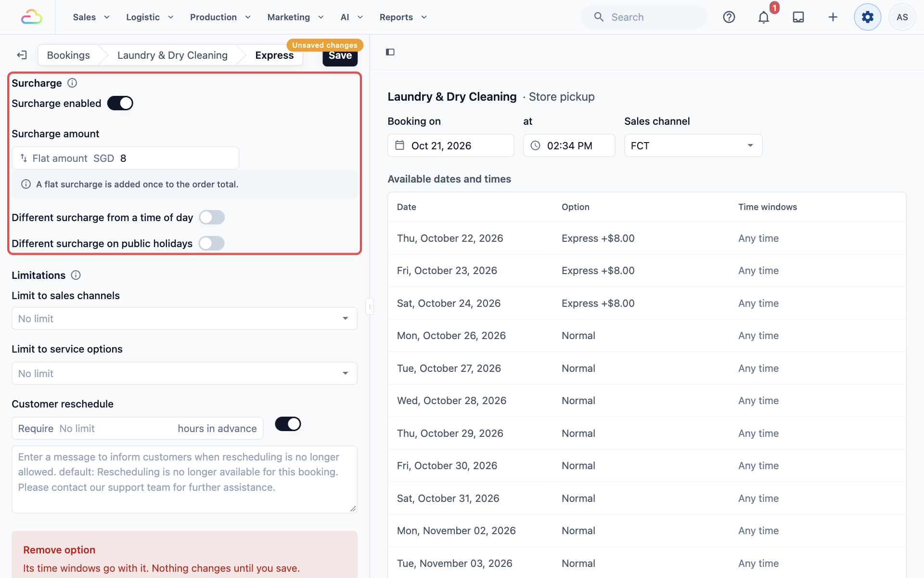Click the Flat amount swap arrows icon
This screenshot has height=578, width=924.
click(x=24, y=158)
